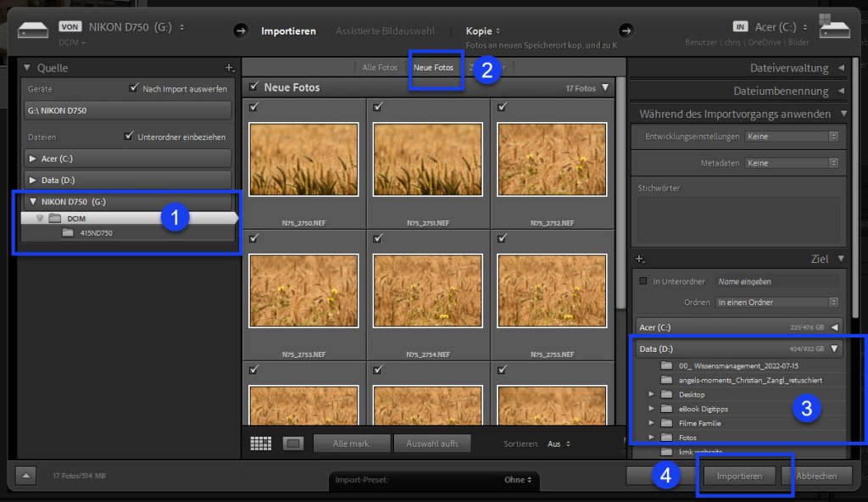The image size is (868, 502).
Task: Click the photo grid vertical scrollbar
Action: coord(620,194)
